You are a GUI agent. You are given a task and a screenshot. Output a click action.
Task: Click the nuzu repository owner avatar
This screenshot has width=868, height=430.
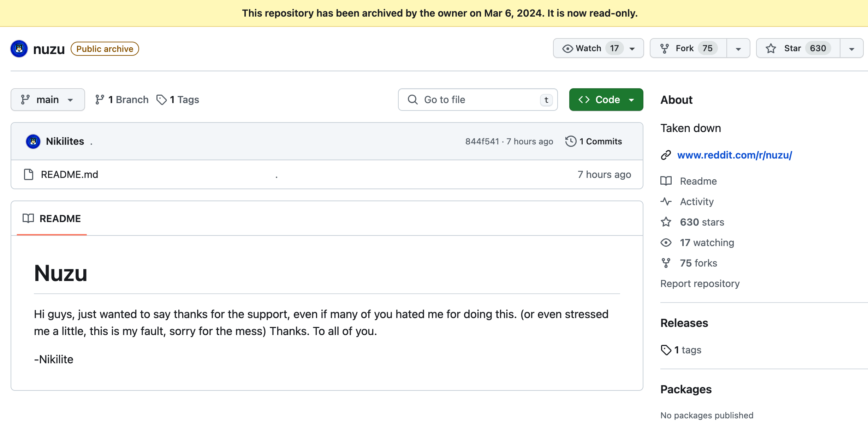click(x=19, y=49)
